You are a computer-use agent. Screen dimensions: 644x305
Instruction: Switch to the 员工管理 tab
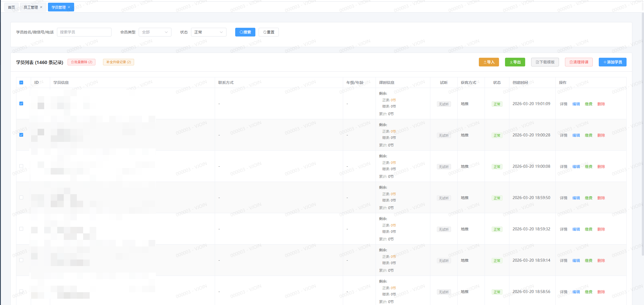31,7
